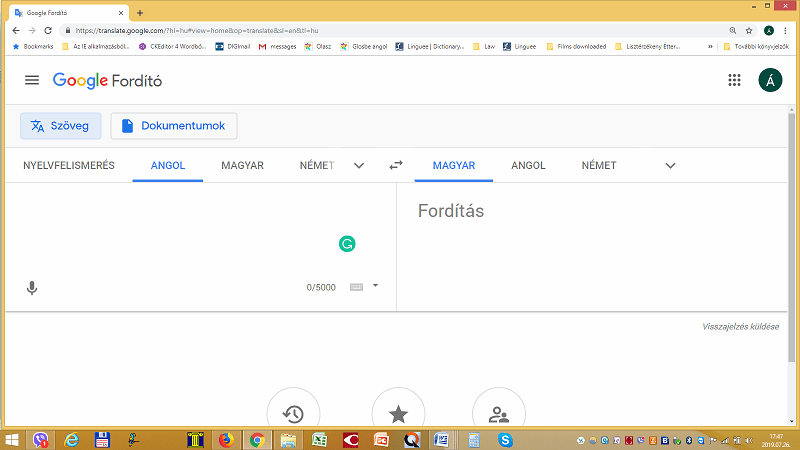
Task: Close the Google Fordító tab
Action: 121,13
